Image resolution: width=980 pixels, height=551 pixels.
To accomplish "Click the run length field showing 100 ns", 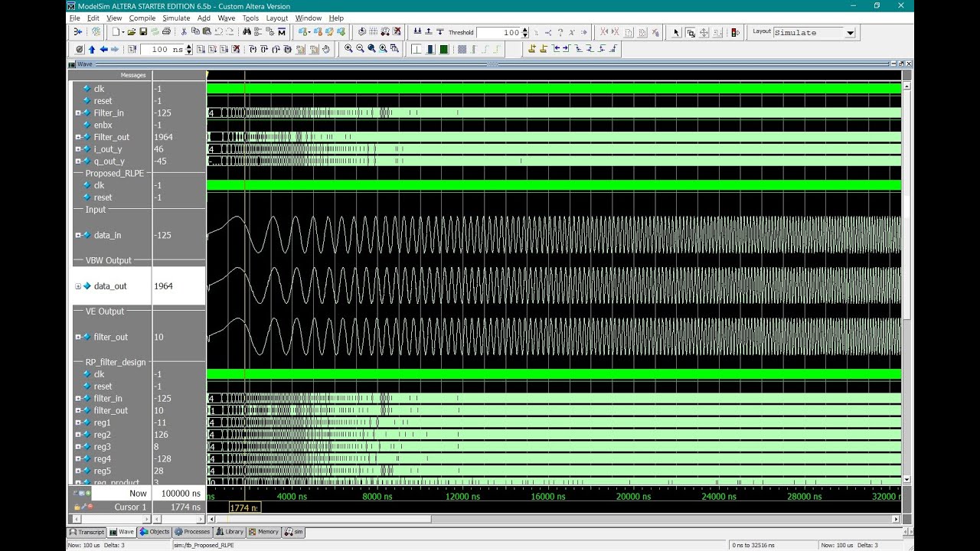I will click(162, 49).
